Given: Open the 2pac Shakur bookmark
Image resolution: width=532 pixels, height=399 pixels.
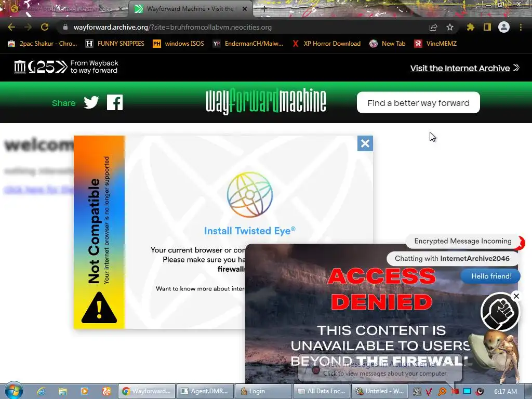Looking at the screenshot, I should coord(43,44).
